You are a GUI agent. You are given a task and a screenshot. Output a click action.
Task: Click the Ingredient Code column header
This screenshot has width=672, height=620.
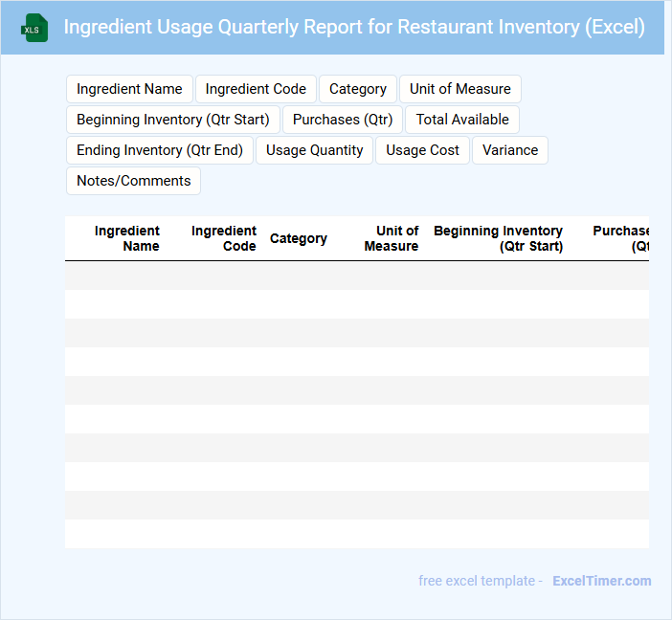pyautogui.click(x=224, y=238)
